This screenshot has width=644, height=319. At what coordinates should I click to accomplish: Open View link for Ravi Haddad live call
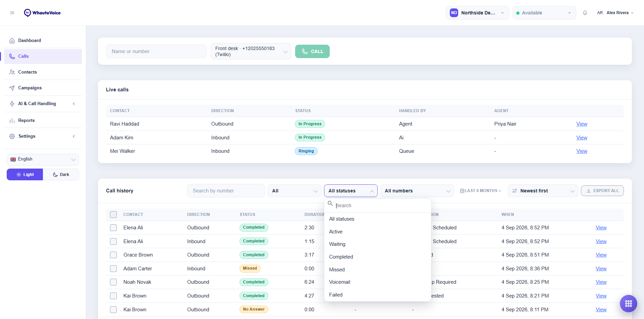[582, 124]
